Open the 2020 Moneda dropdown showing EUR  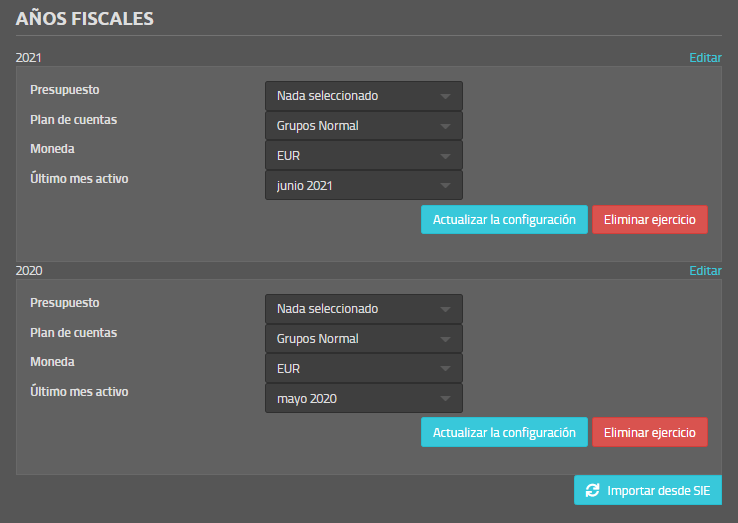[364, 369]
